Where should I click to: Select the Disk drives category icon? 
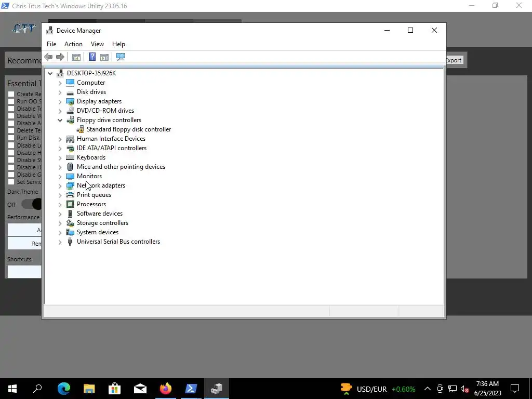[x=70, y=92]
